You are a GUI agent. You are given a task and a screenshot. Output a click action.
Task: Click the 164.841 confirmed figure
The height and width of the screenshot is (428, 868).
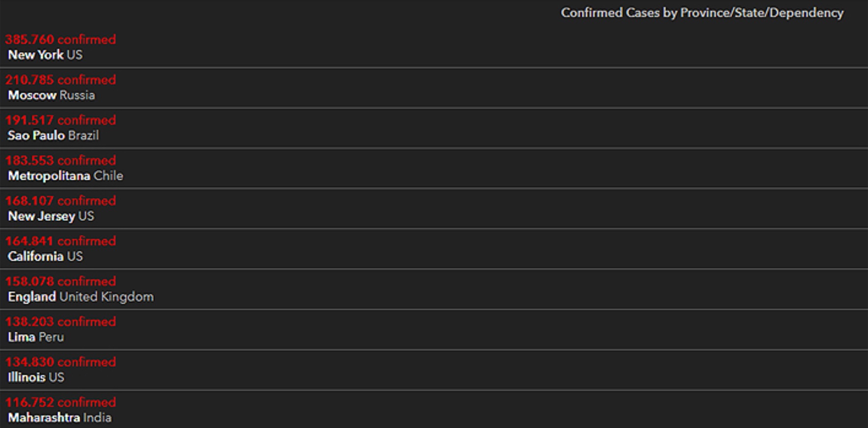click(x=60, y=241)
